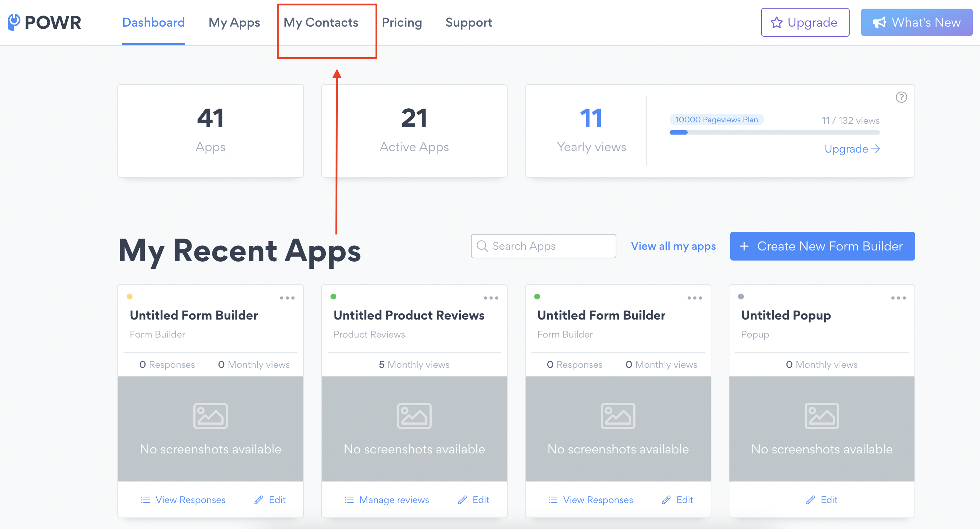Open three-dot menu on green-dot Form Builder card

coord(694,298)
